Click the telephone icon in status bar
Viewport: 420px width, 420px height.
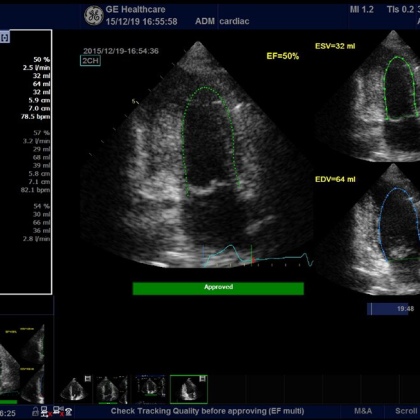point(69,412)
